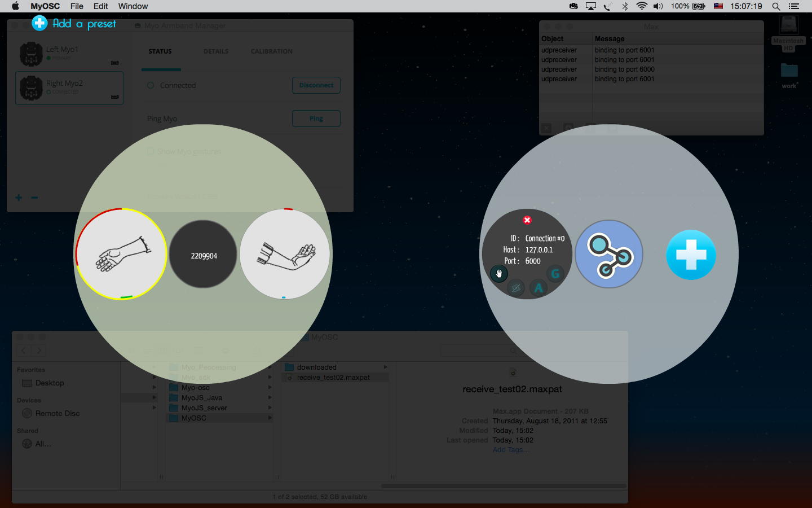Select the left arm illustration circle
The width and height of the screenshot is (812, 508).
(x=121, y=254)
